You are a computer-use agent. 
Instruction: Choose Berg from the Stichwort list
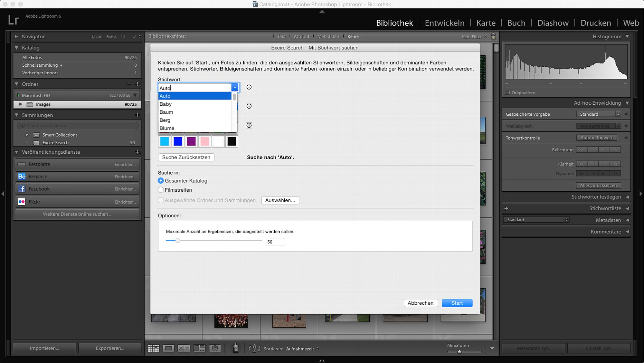[195, 120]
